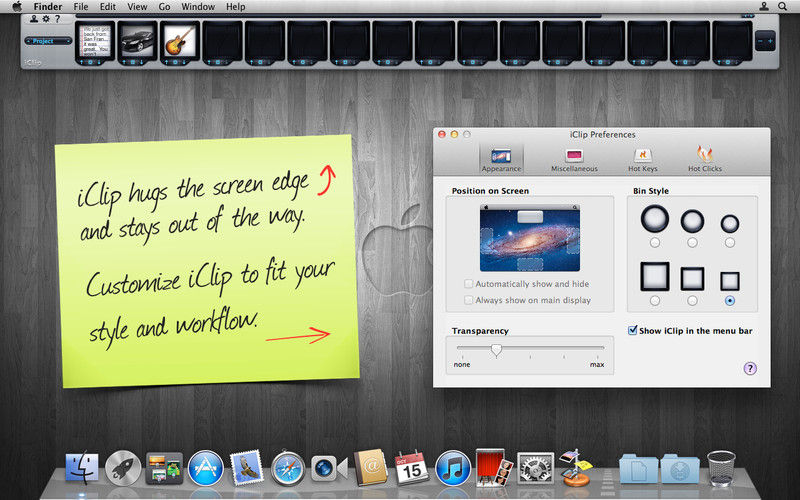The width and height of the screenshot is (800, 500).
Task: Click the paste-out down arrow under car bin
Action: tap(142, 62)
